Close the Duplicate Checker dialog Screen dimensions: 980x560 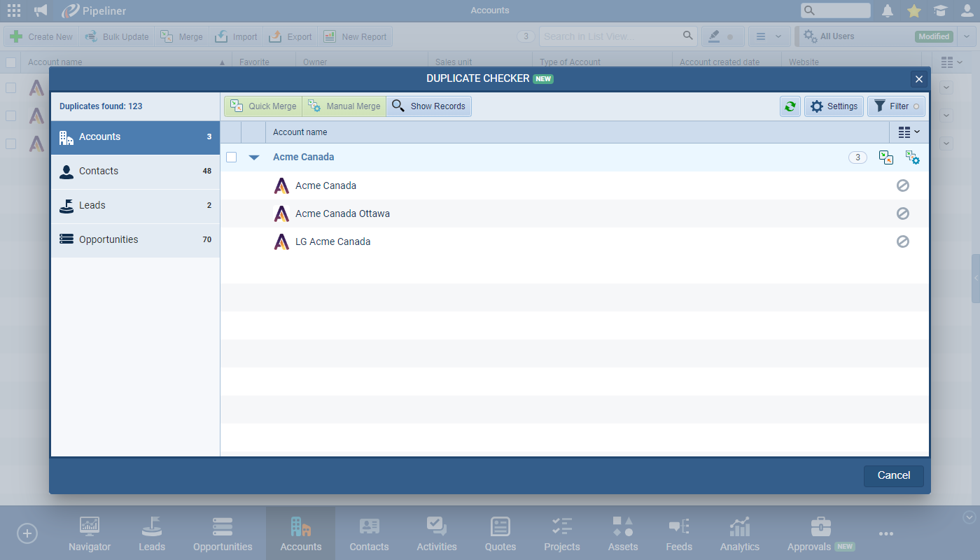pos(919,79)
